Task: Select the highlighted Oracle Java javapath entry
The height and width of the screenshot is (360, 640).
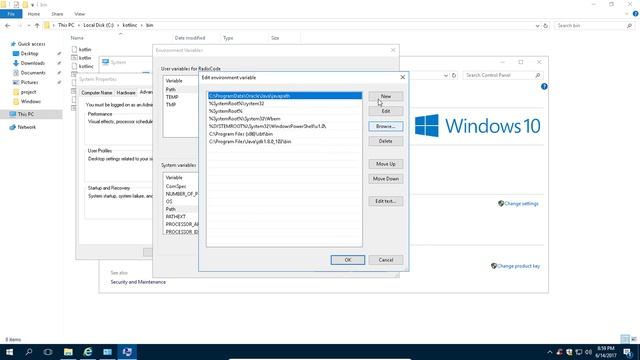Action: (284, 96)
